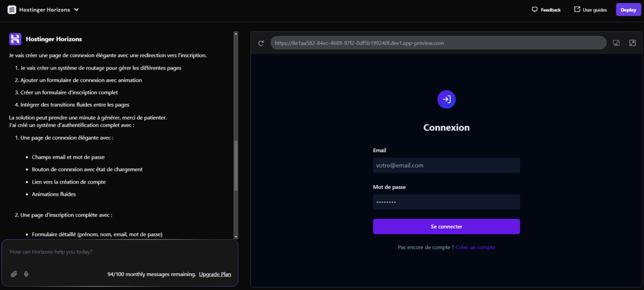
Task: Click the text 'Créer un formulaire d'inscription complet'
Action: coord(69,92)
